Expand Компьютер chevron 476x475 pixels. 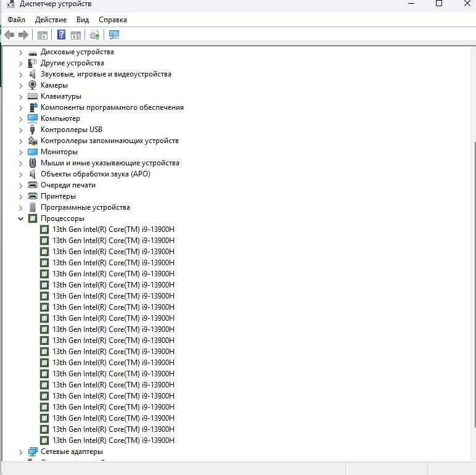coord(20,118)
